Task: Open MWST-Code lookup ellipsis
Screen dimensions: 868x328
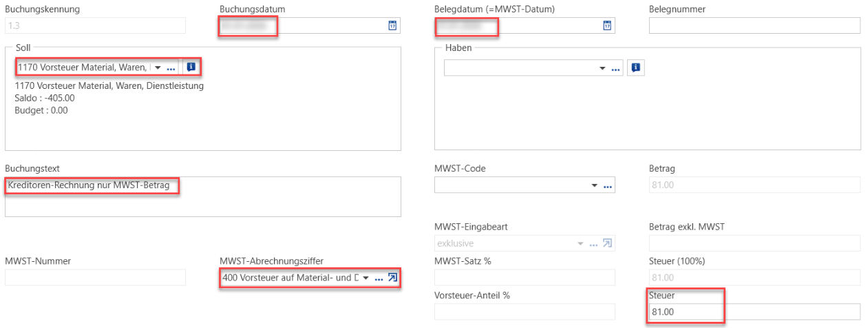Action: coord(608,186)
